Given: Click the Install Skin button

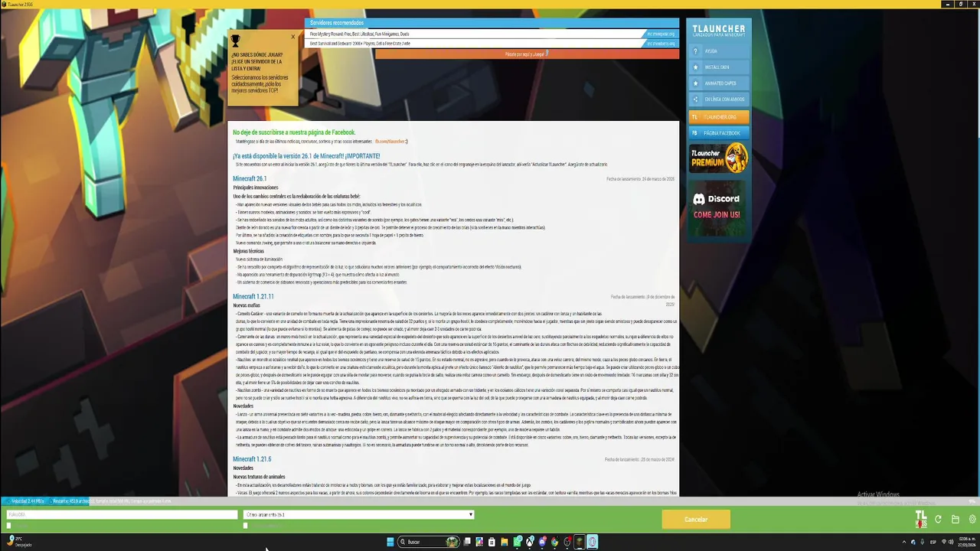Looking at the screenshot, I should 719,67.
